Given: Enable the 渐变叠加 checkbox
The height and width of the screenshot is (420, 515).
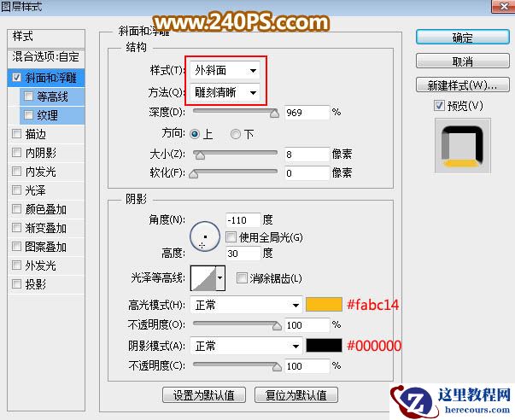Looking at the screenshot, I should (x=17, y=228).
